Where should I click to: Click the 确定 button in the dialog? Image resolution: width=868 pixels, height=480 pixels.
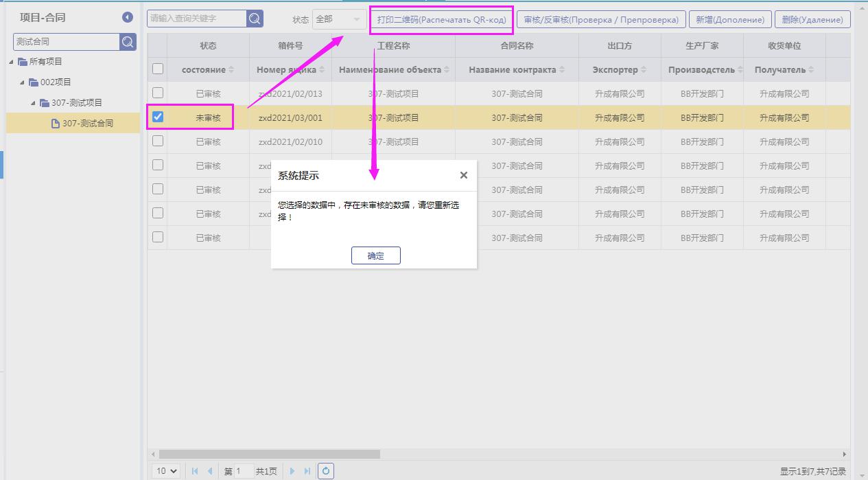pyautogui.click(x=375, y=255)
